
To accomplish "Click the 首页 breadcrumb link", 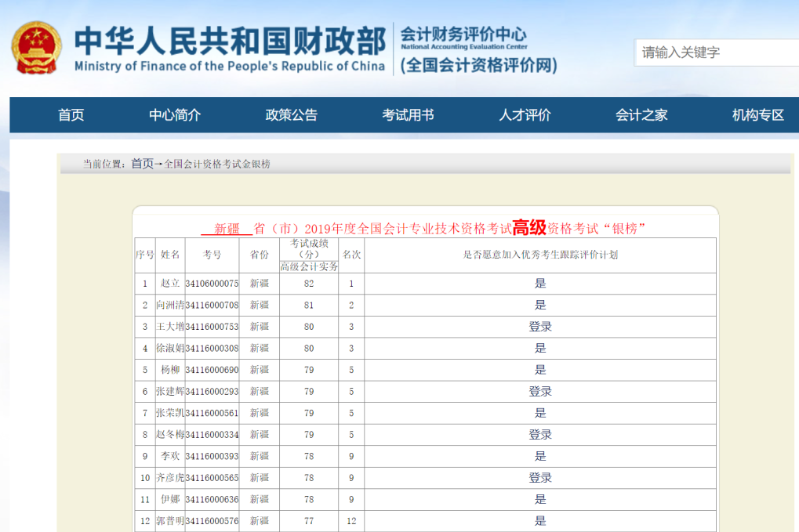I will [142, 164].
